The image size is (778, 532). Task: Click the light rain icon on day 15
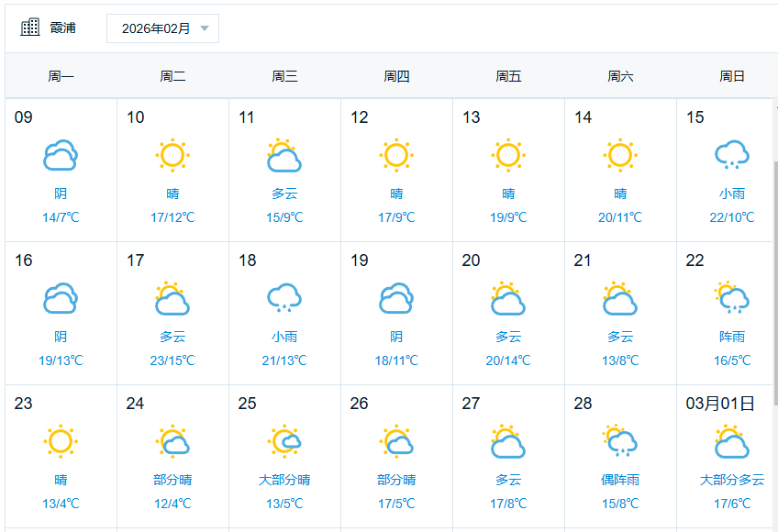pos(732,156)
